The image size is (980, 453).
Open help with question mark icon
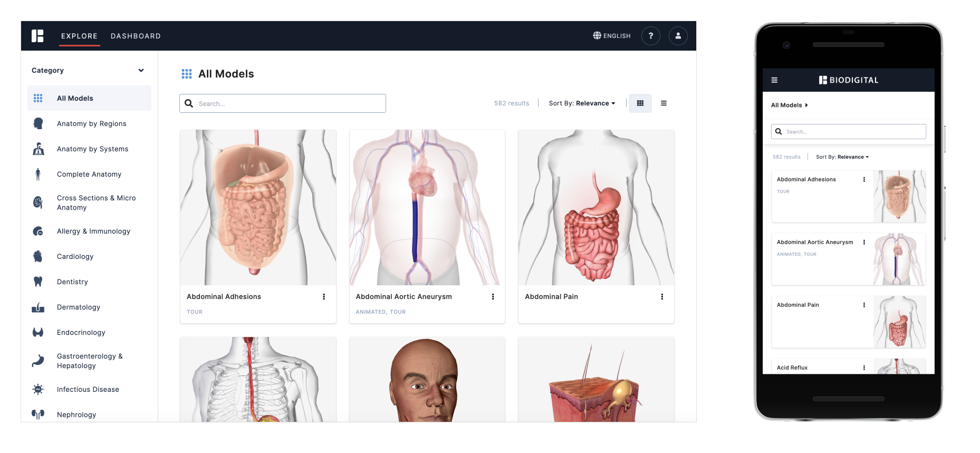[x=651, y=36]
